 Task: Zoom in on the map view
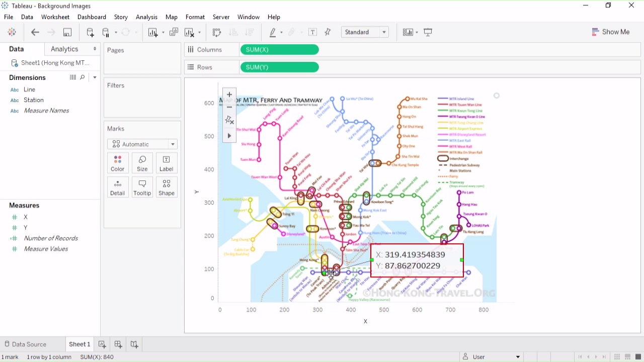tap(229, 95)
